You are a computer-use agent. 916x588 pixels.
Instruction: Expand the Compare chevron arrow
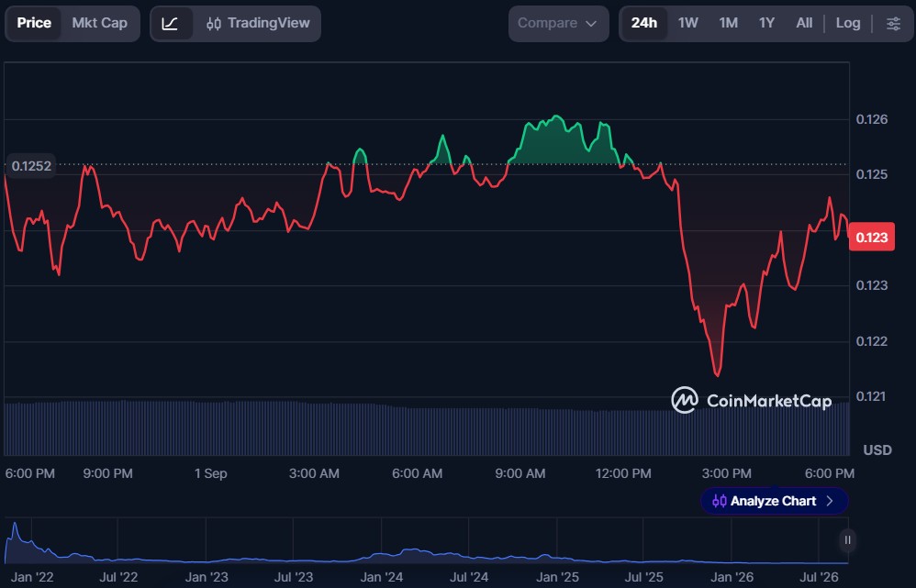(591, 24)
